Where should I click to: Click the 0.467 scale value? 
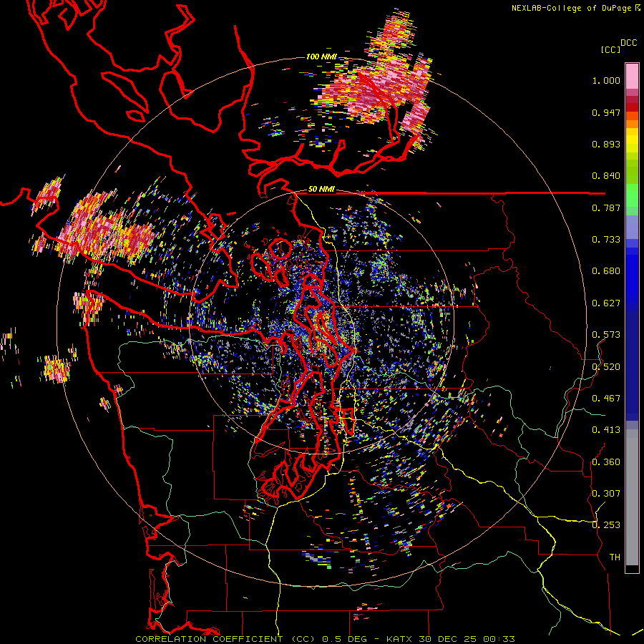[x=606, y=399]
